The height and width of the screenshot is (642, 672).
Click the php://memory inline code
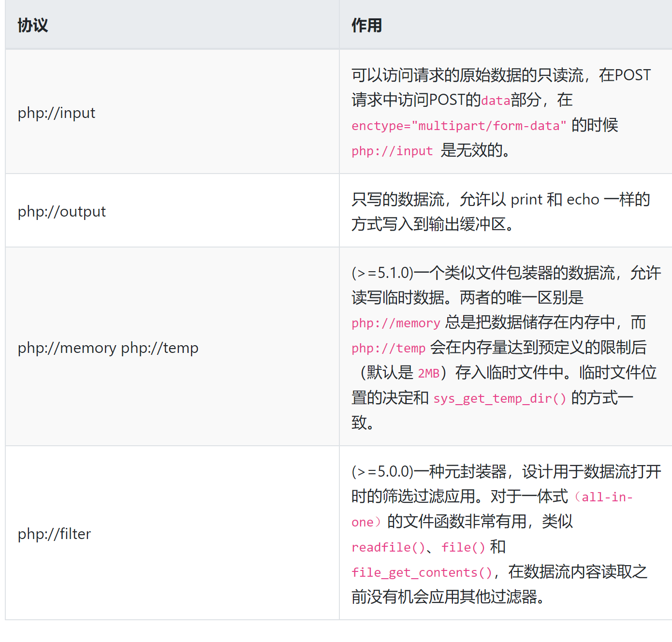pyautogui.click(x=396, y=323)
